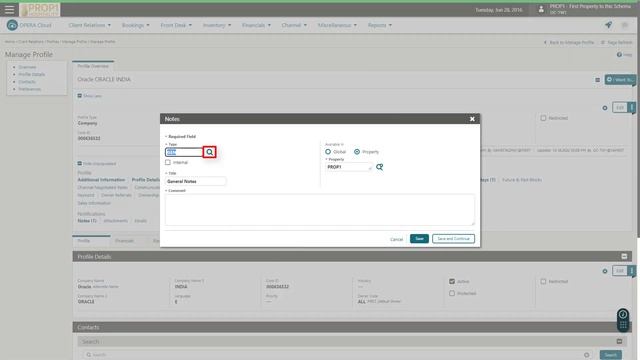The image size is (640, 360).
Task: Open the I Want To button
Action: (x=620, y=80)
